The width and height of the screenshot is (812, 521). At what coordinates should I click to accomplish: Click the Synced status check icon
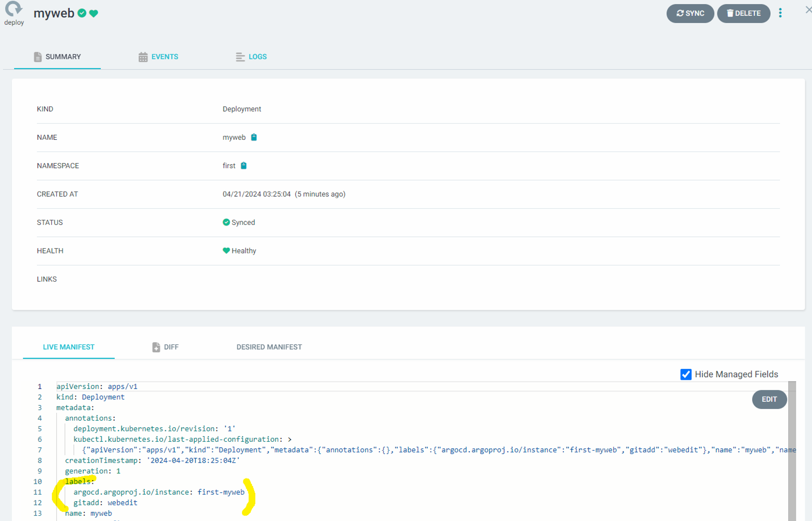coord(226,222)
